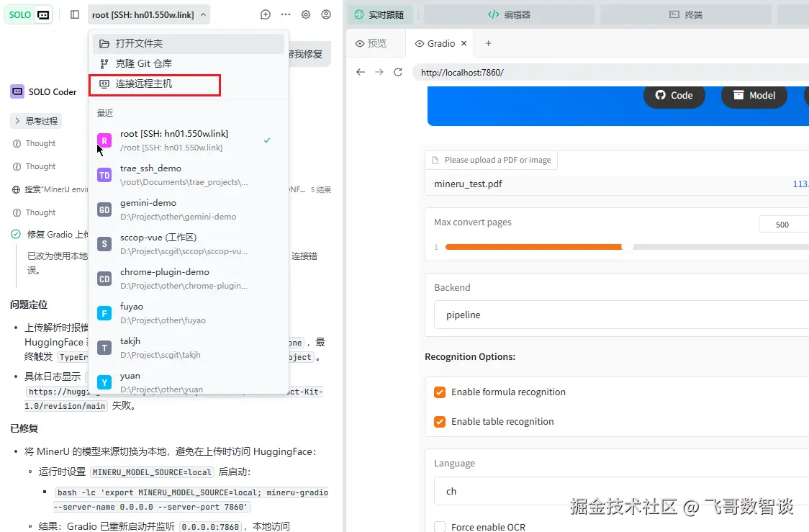The image size is (809, 532).
Task: Open recent project takjh
Action: pyautogui.click(x=189, y=348)
